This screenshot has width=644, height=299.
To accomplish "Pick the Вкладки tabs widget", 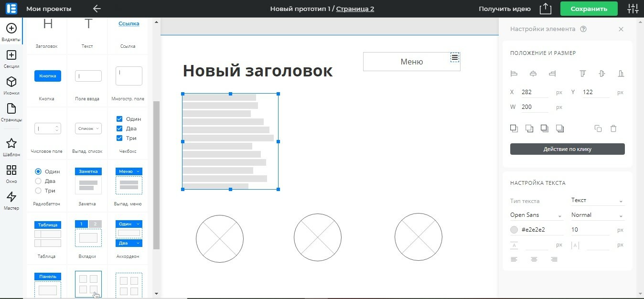I will [88, 238].
